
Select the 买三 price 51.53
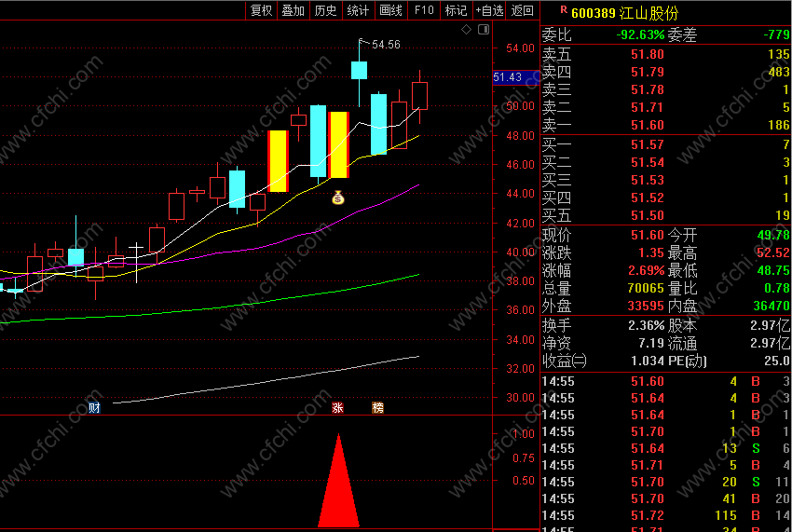647,181
